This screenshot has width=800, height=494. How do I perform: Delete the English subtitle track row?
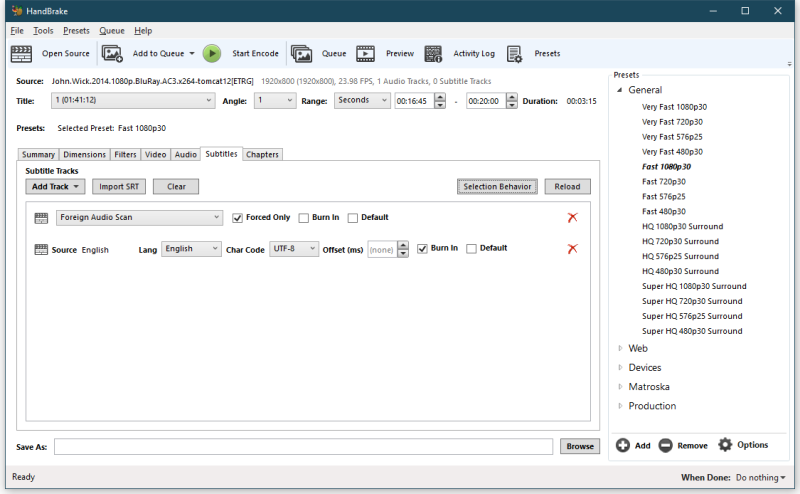point(572,249)
